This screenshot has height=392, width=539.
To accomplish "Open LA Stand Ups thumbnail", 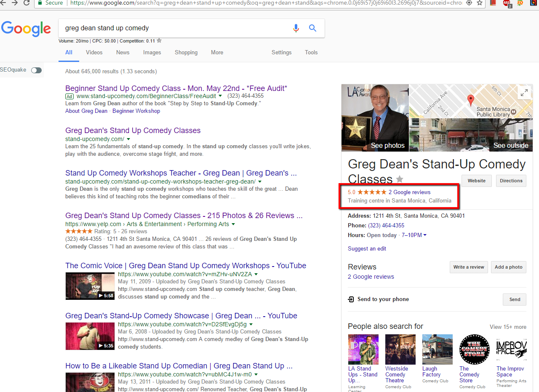I will pyautogui.click(x=363, y=349).
